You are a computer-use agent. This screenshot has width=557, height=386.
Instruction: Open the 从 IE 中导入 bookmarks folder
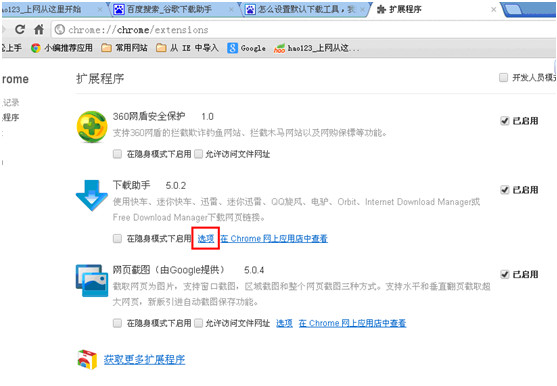pyautogui.click(x=187, y=48)
